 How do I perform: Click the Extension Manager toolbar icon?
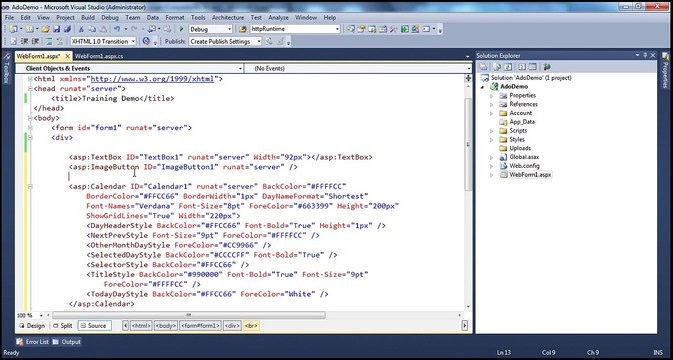point(415,29)
